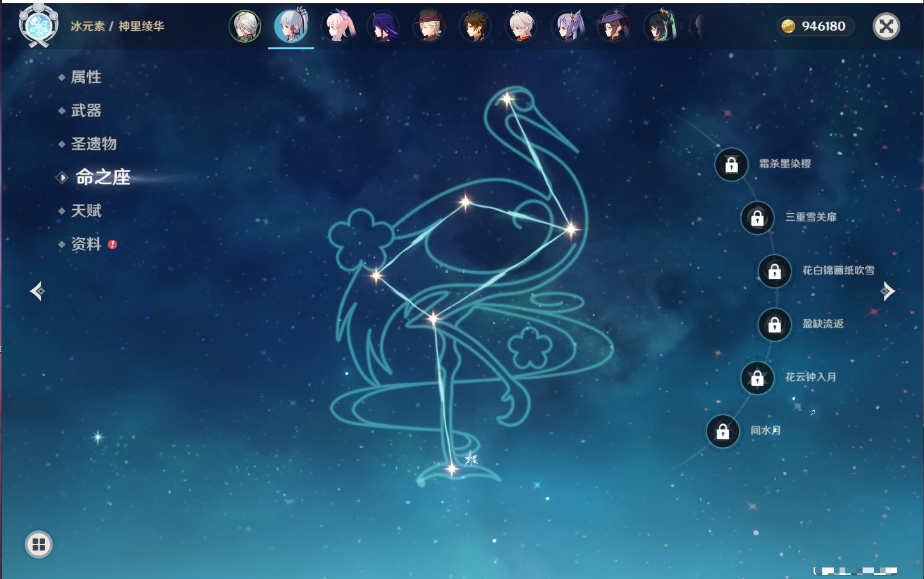Viewport: 924px width, 579px height.
Task: Go to the 武器 weapon section
Action: [x=86, y=111]
